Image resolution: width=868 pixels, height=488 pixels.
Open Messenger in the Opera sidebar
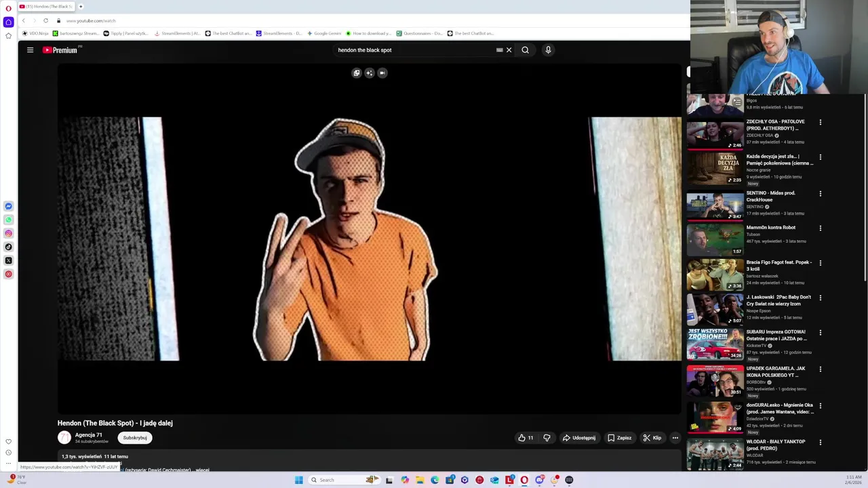pos(8,206)
